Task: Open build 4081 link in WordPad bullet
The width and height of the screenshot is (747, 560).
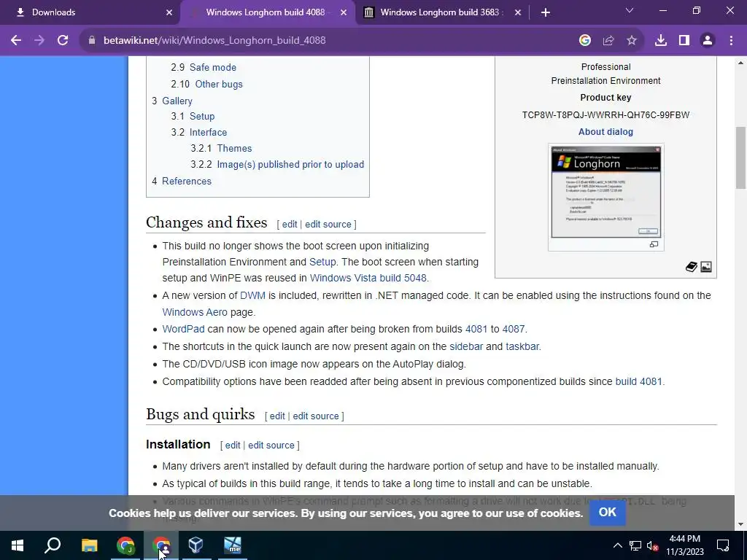Action: click(x=476, y=330)
